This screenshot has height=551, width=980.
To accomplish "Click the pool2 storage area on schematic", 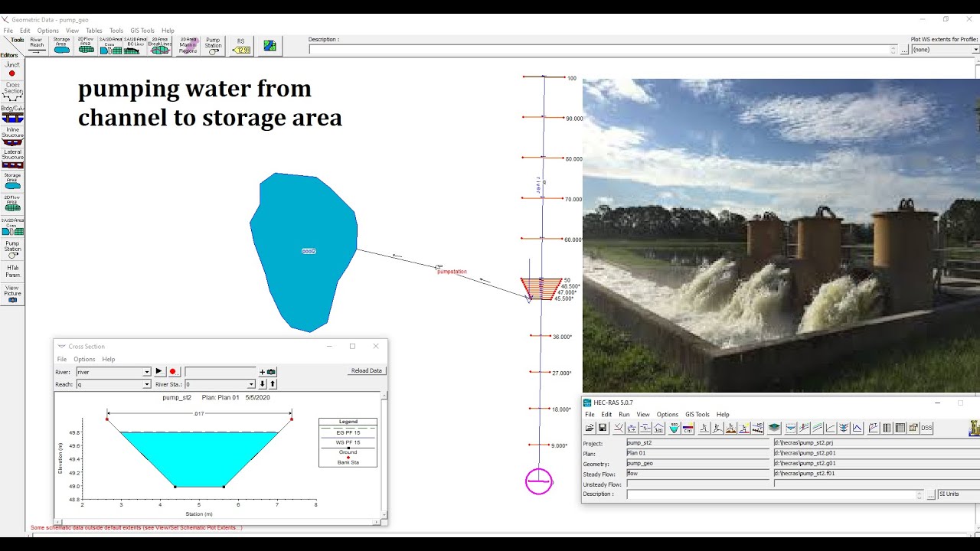I will [304, 251].
